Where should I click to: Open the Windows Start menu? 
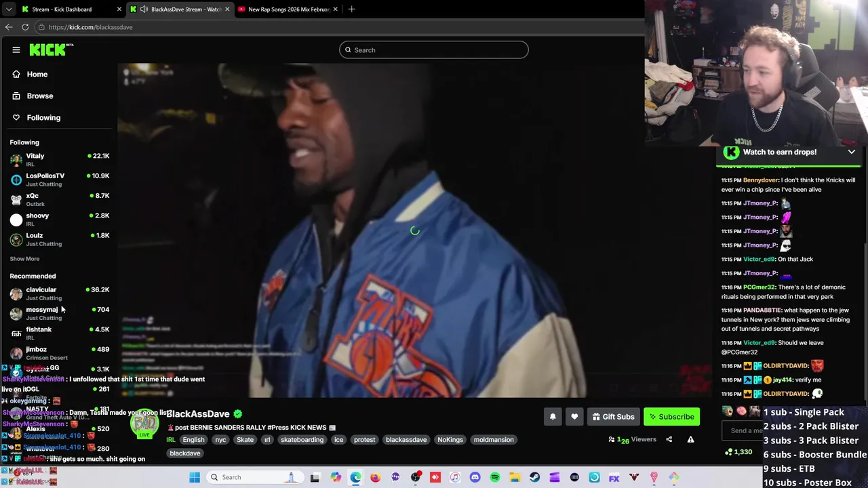click(x=195, y=477)
